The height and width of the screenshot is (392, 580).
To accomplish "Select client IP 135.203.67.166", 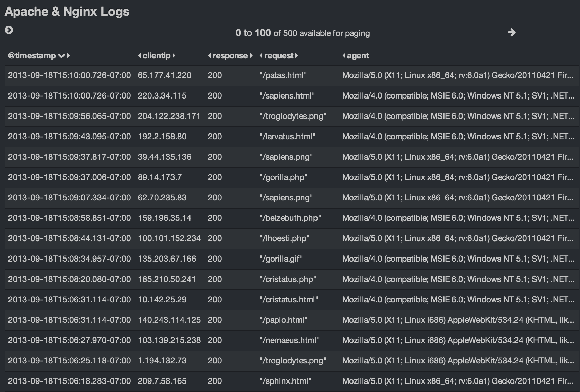I will [167, 259].
